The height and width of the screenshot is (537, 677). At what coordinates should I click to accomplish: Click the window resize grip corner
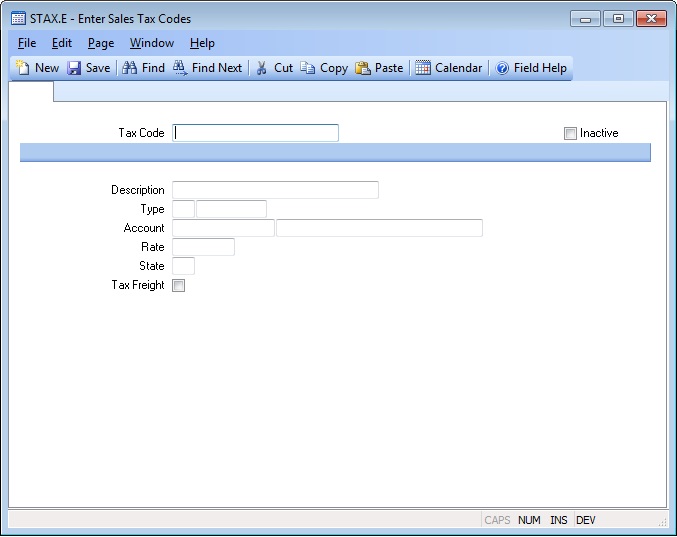[662, 522]
